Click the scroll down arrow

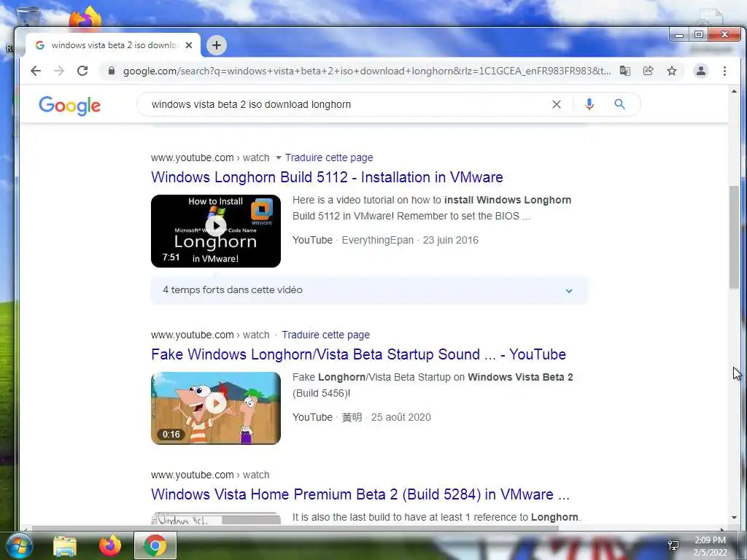[734, 518]
